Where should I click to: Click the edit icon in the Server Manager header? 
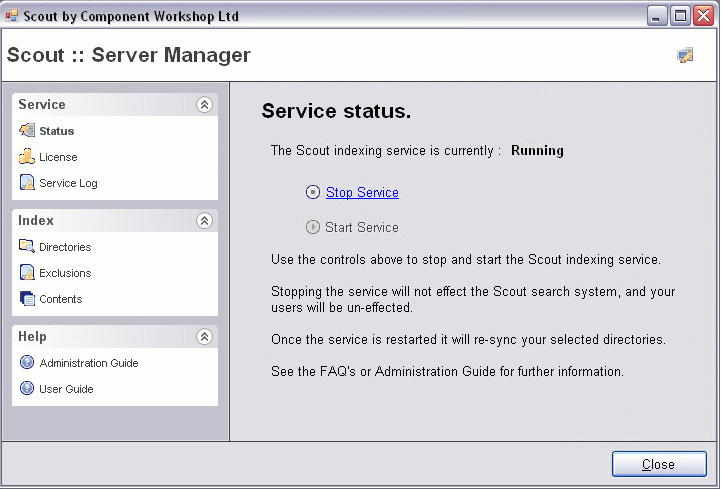click(685, 55)
